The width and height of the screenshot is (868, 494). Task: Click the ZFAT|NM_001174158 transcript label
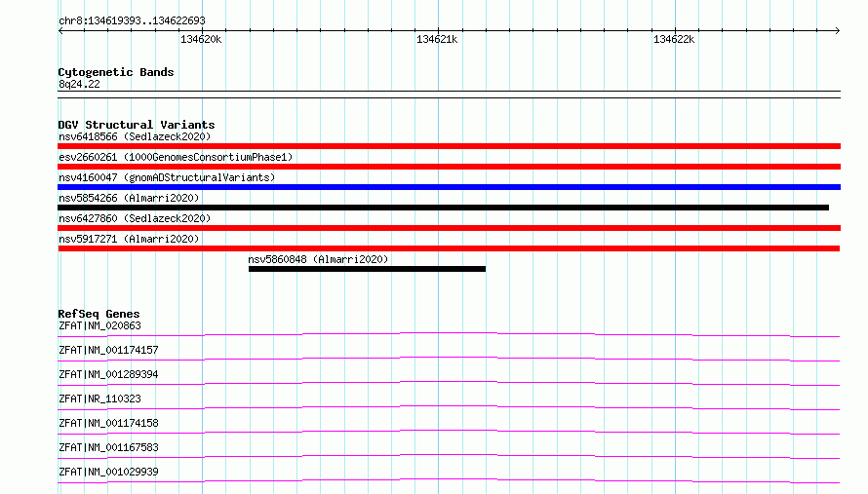(x=108, y=423)
